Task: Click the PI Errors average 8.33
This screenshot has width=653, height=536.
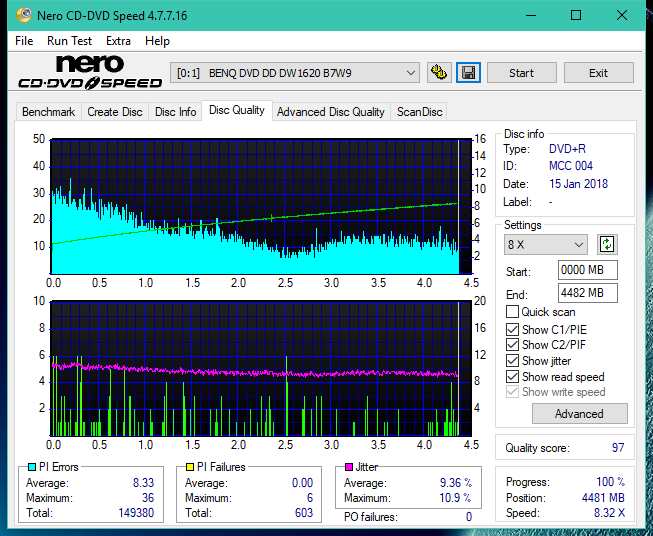Action: (143, 483)
